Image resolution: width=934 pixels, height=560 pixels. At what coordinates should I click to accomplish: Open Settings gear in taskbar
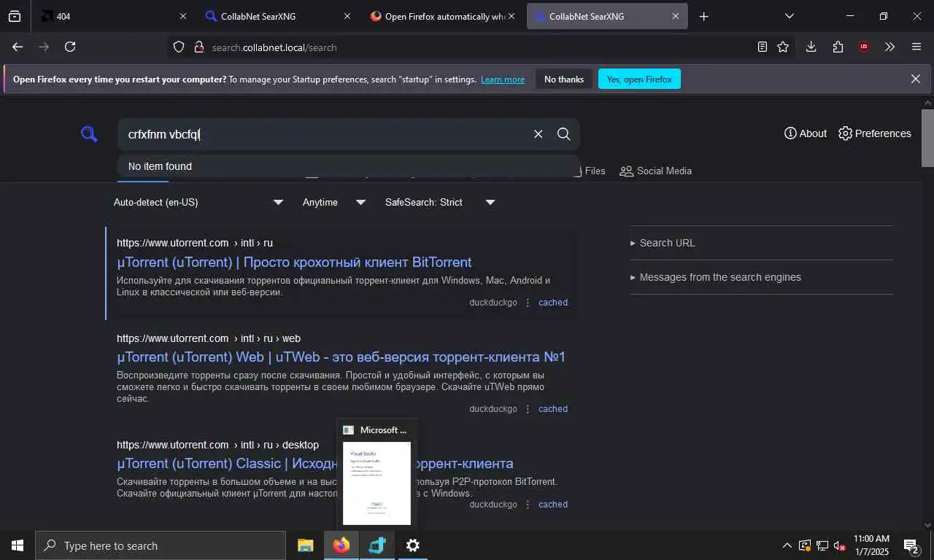[413, 545]
